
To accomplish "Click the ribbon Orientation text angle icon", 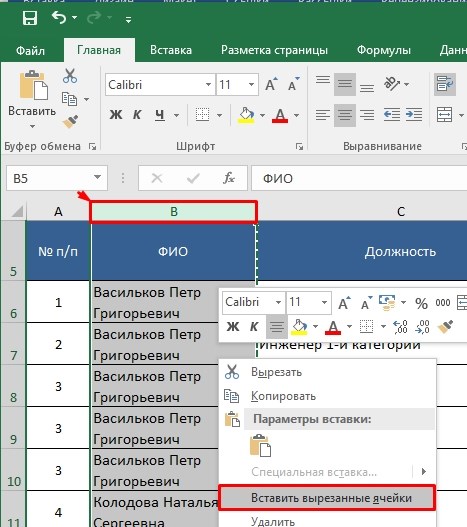I will coord(392,84).
